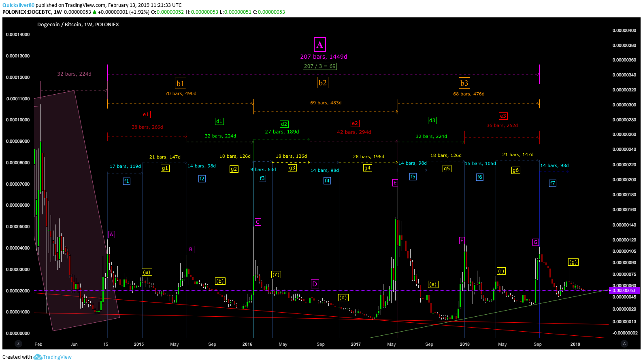
Task: Select the blue f1 label
Action: coord(126,181)
